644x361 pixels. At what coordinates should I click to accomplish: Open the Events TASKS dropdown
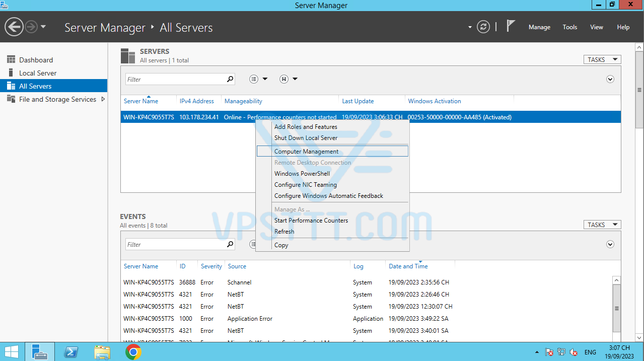602,225
